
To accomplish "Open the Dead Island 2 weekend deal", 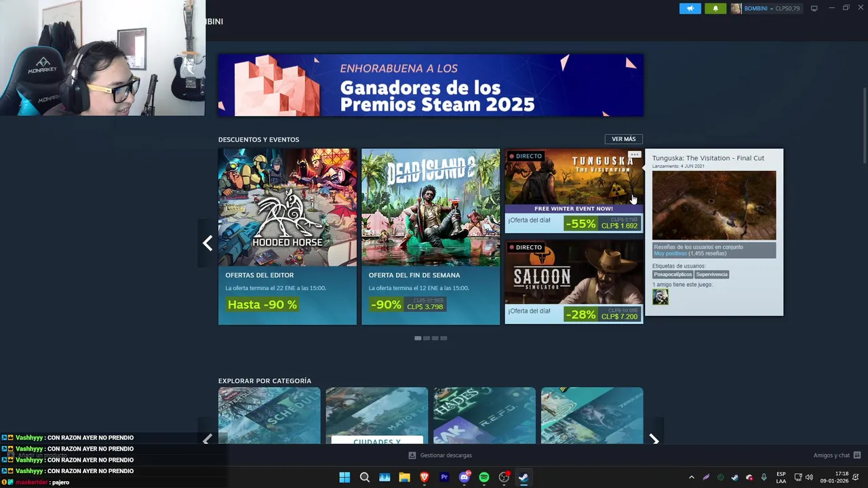I will click(x=431, y=237).
